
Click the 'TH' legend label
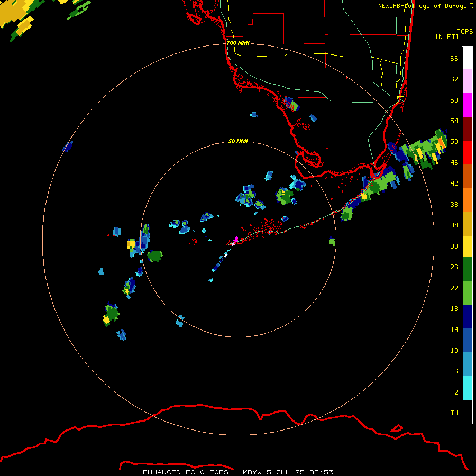coord(454,413)
